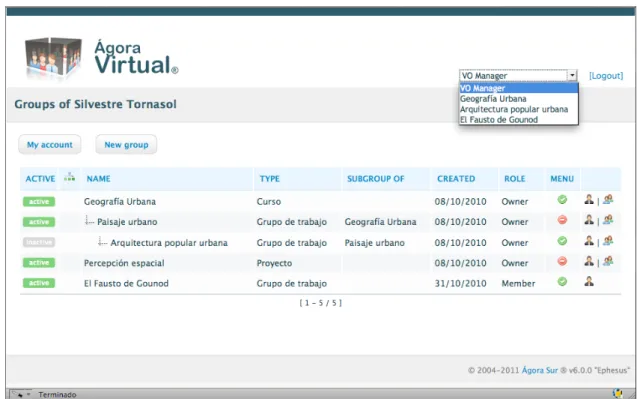Click the VO Manager dropdown arrow

[572, 76]
